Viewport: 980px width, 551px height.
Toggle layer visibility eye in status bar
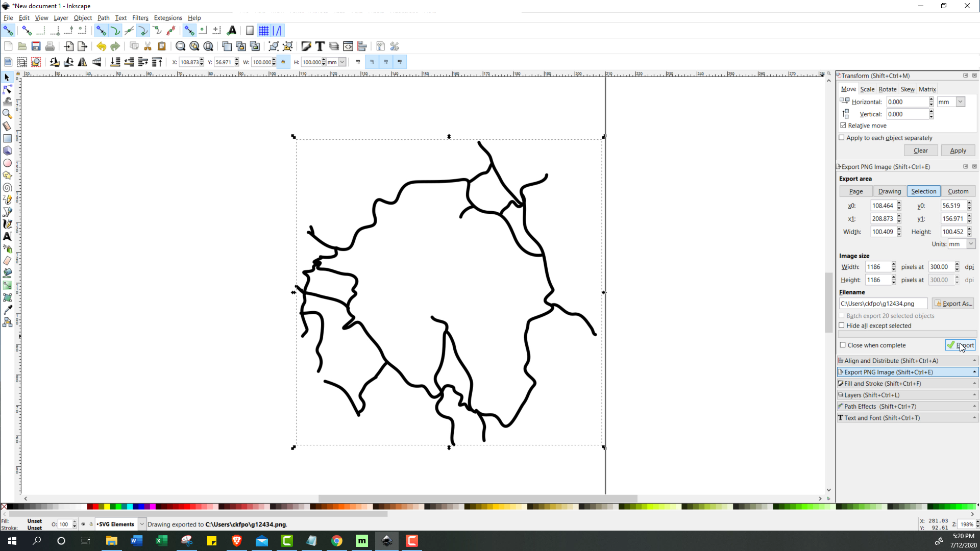[83, 524]
